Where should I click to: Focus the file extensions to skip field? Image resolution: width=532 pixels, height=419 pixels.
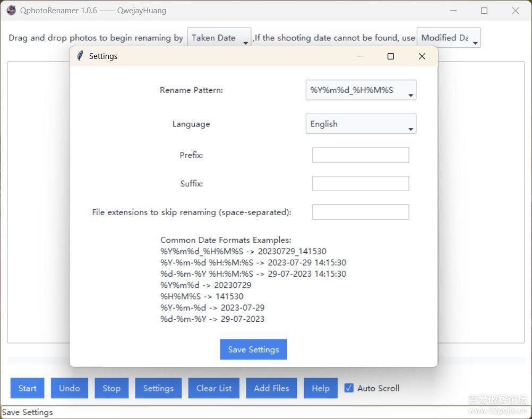361,212
